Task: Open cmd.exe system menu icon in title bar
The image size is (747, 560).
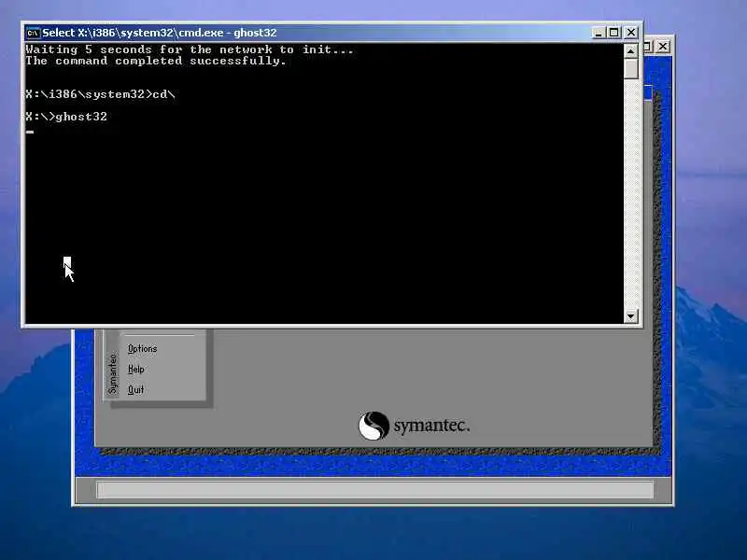Action: [x=33, y=33]
